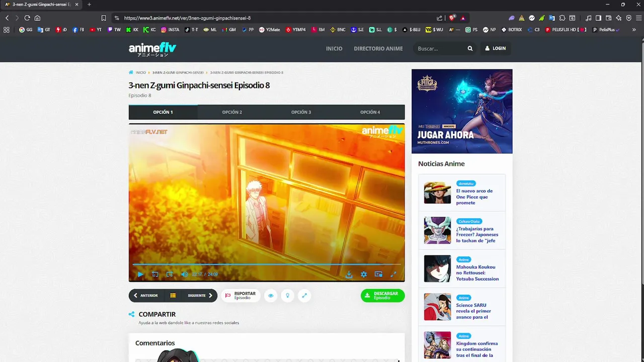
Task: Switch to OPCIÓN 4 server tab
Action: click(370, 112)
